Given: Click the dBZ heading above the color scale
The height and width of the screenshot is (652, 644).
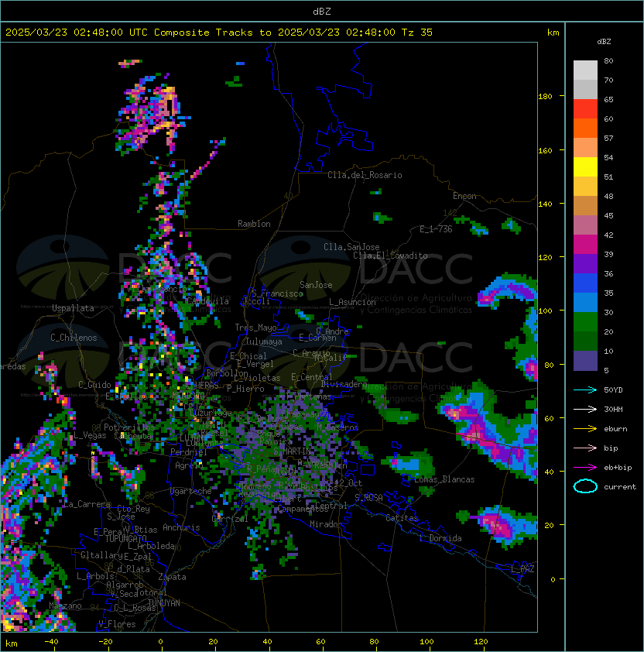Looking at the screenshot, I should tap(604, 42).
